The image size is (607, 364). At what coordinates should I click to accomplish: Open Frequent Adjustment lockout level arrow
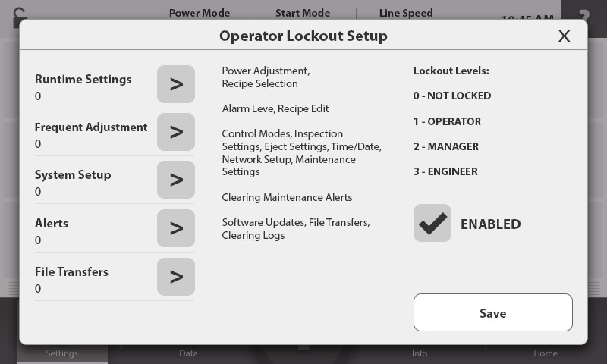pos(176,132)
